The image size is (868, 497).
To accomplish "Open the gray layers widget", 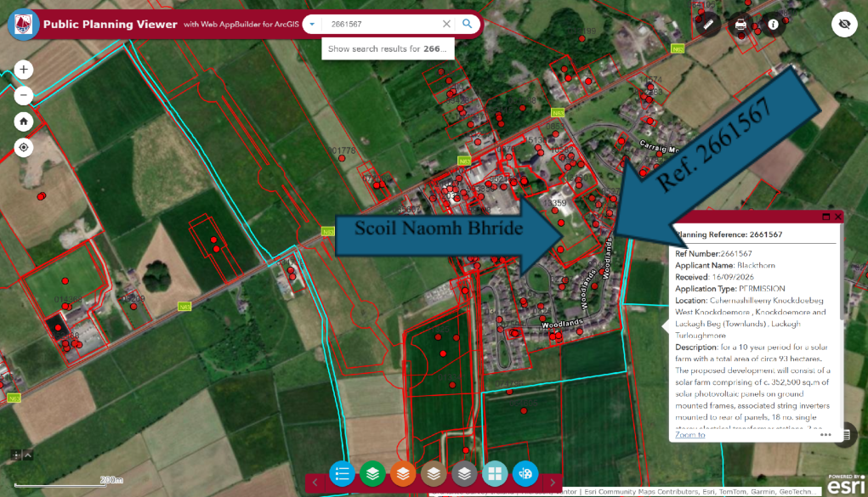I will (x=464, y=474).
